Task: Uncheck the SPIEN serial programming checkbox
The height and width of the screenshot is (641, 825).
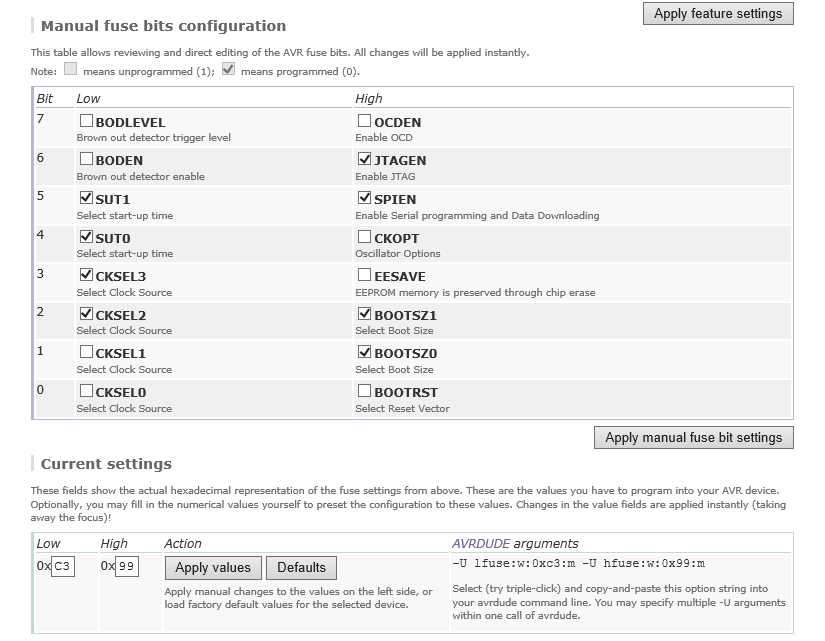Action: point(365,198)
